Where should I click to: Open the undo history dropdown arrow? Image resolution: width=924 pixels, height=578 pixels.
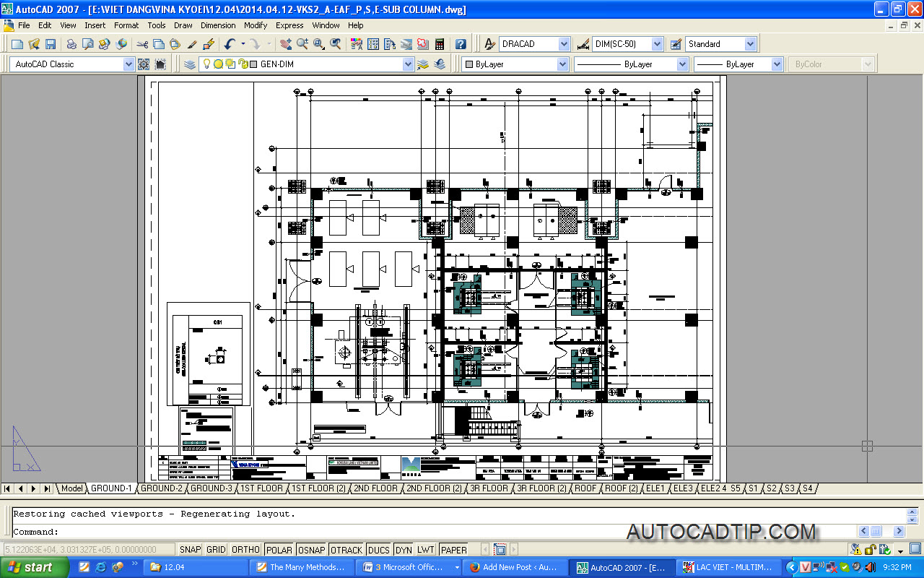(x=243, y=44)
